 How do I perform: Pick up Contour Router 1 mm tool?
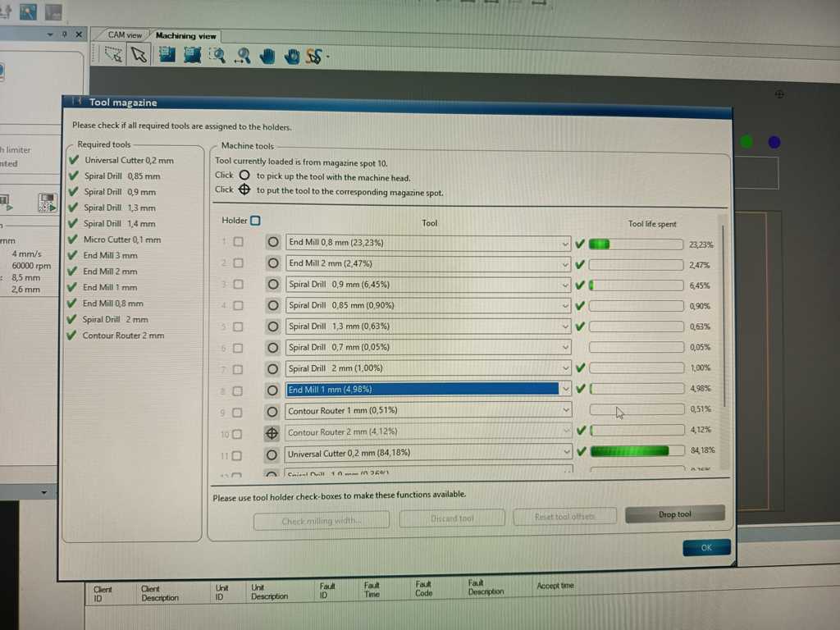click(x=272, y=412)
